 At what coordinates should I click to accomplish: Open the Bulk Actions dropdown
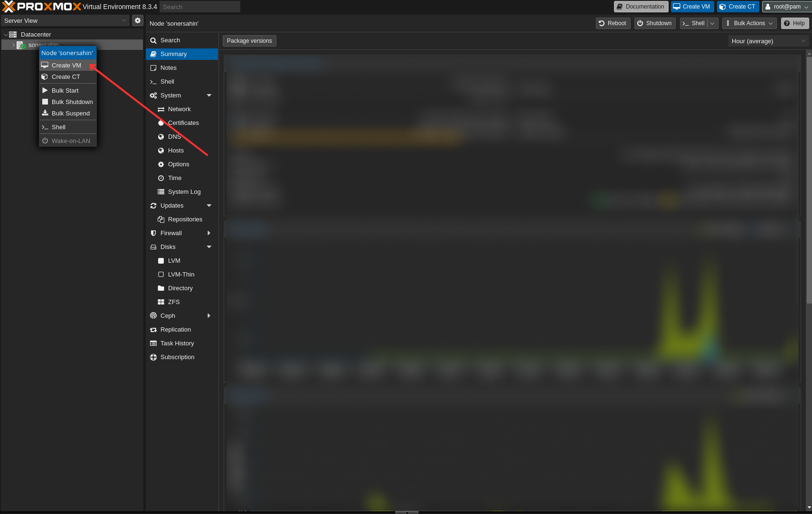[750, 23]
